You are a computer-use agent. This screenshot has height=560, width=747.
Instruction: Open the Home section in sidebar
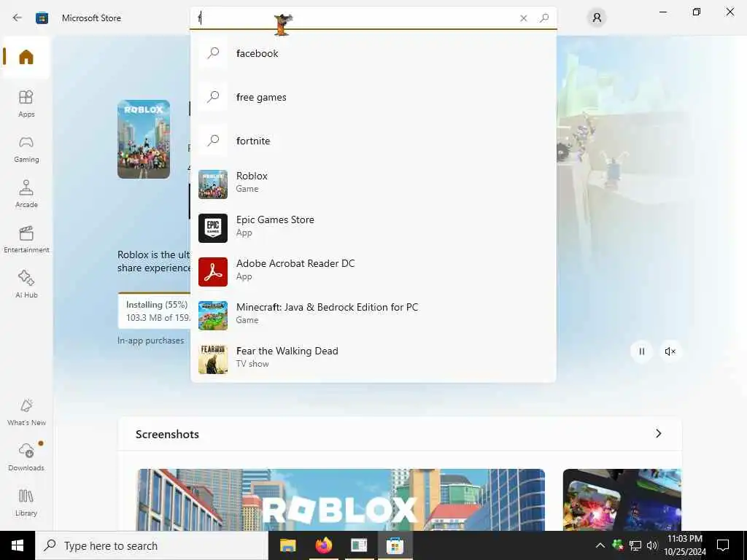tap(26, 57)
